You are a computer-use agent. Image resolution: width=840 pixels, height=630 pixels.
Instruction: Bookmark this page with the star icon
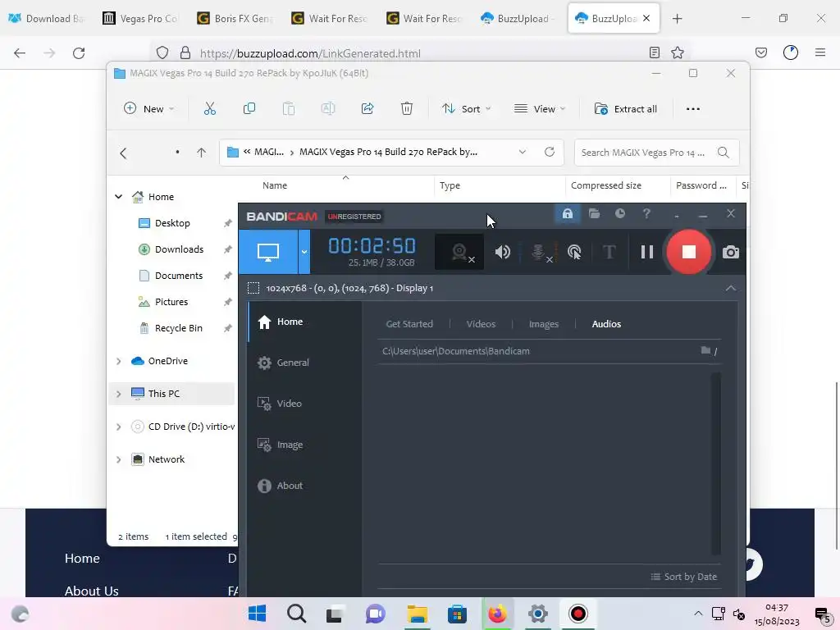click(678, 52)
